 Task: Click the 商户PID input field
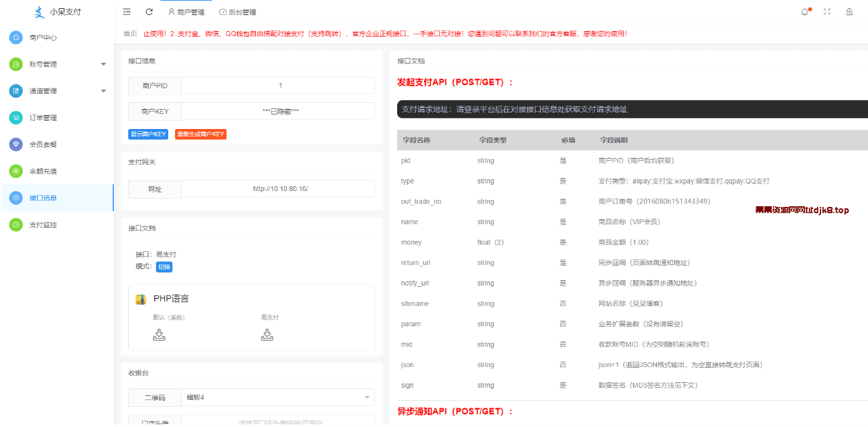tap(278, 85)
